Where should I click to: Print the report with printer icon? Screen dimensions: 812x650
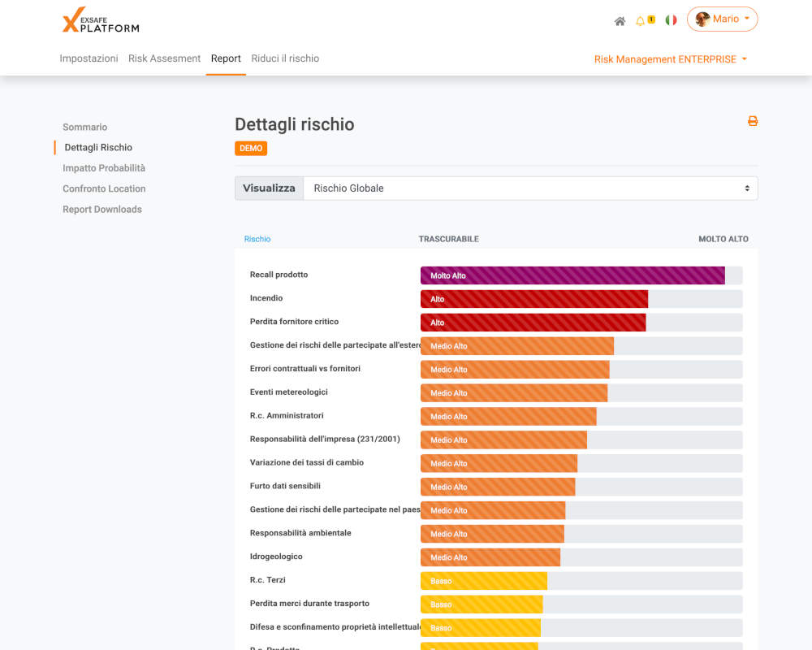(753, 121)
